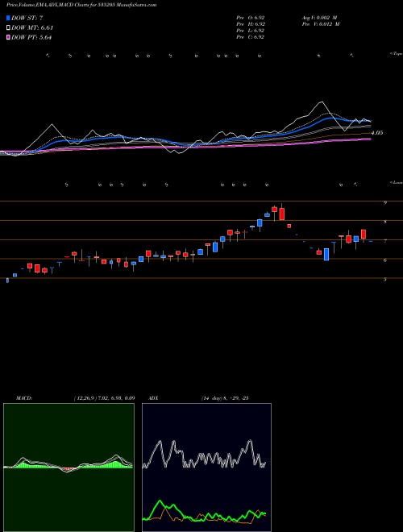Click the white DOW MT legend swatch
403x532 pixels.
tap(8, 28)
